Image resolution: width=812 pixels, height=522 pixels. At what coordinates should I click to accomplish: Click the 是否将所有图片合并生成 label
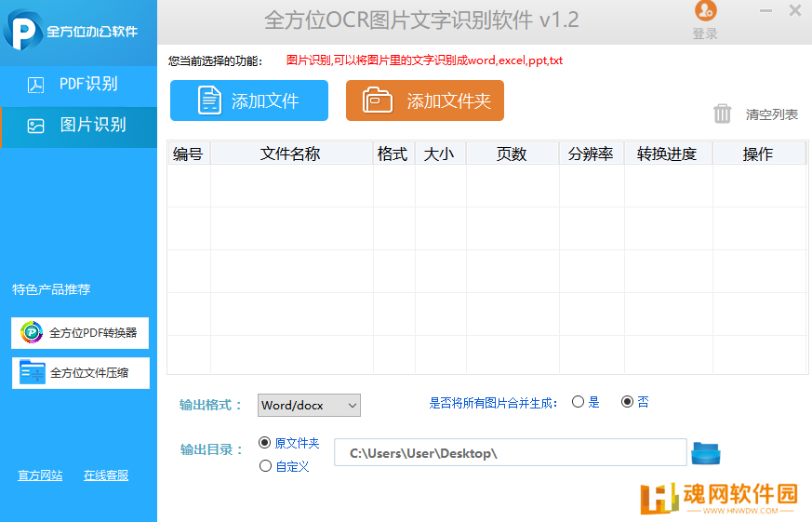(493, 403)
